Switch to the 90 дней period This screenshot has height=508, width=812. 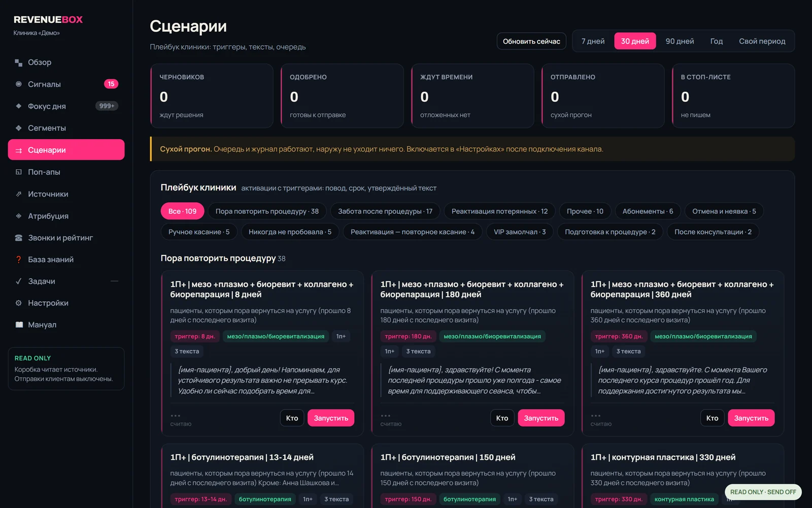680,41
